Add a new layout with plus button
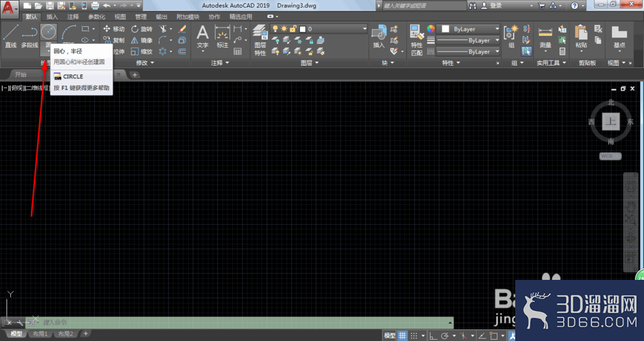The width and height of the screenshot is (644, 341). 86,334
